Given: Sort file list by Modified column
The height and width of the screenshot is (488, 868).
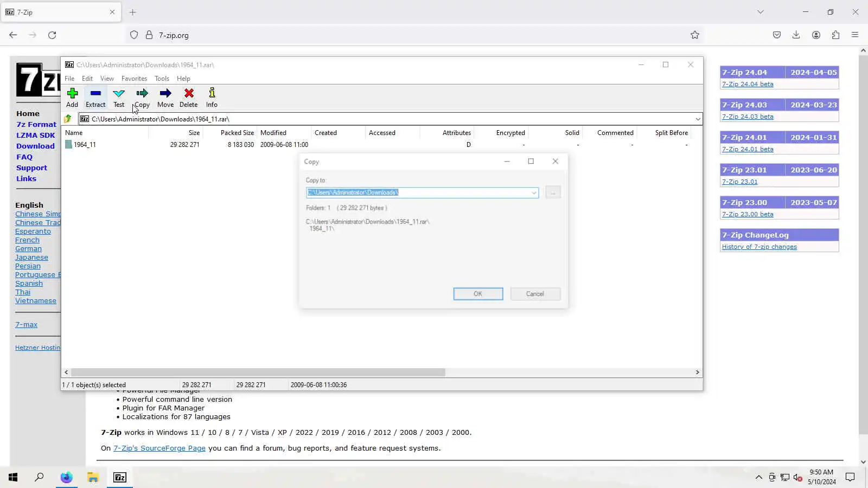Looking at the screenshot, I should point(284,133).
